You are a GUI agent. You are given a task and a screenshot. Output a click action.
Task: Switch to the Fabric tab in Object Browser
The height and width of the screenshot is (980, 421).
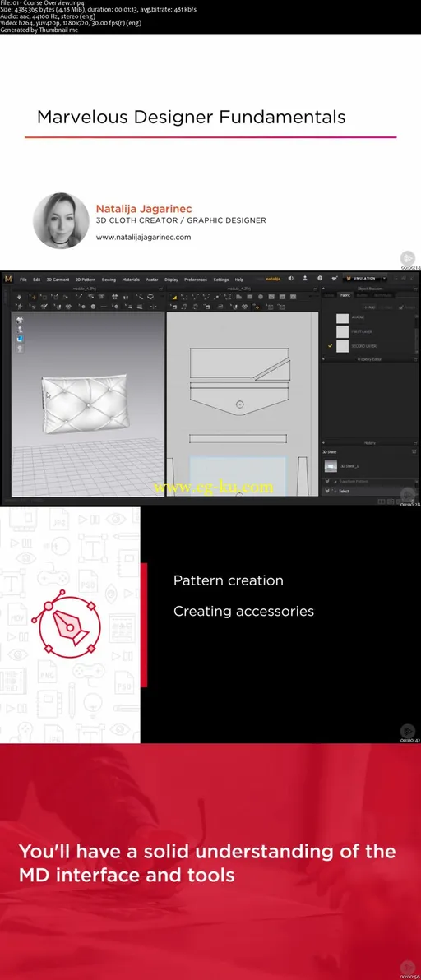pyautogui.click(x=345, y=295)
